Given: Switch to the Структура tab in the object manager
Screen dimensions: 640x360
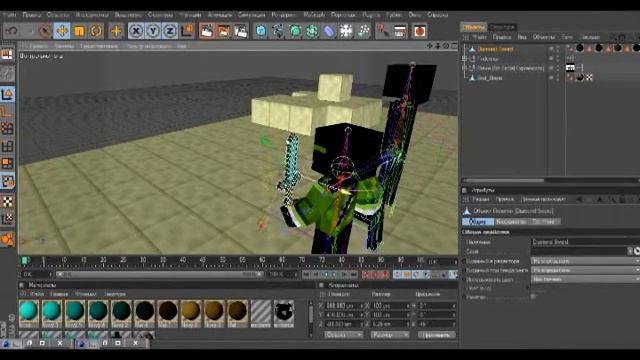Looking at the screenshot, I should [x=502, y=27].
